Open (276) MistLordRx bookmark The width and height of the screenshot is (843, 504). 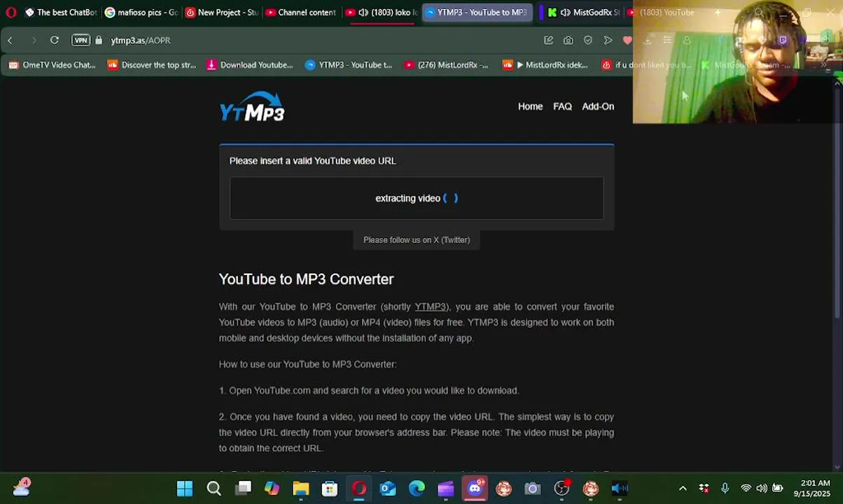[x=446, y=65]
